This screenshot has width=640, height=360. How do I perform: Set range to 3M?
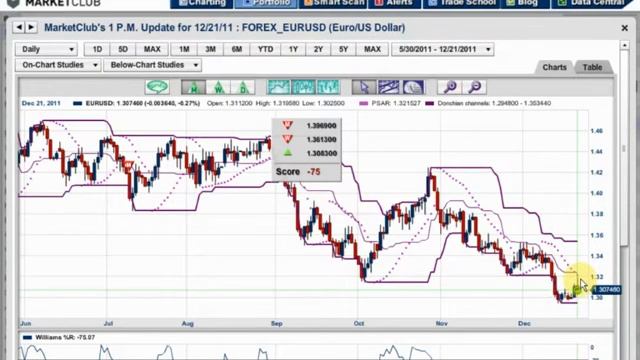click(x=210, y=49)
